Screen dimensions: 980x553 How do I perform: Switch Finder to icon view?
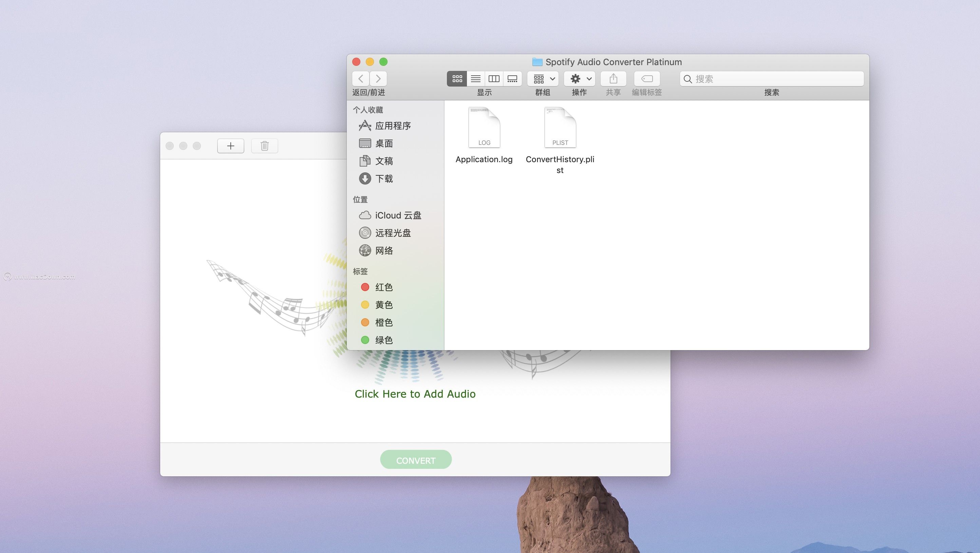[x=457, y=79]
